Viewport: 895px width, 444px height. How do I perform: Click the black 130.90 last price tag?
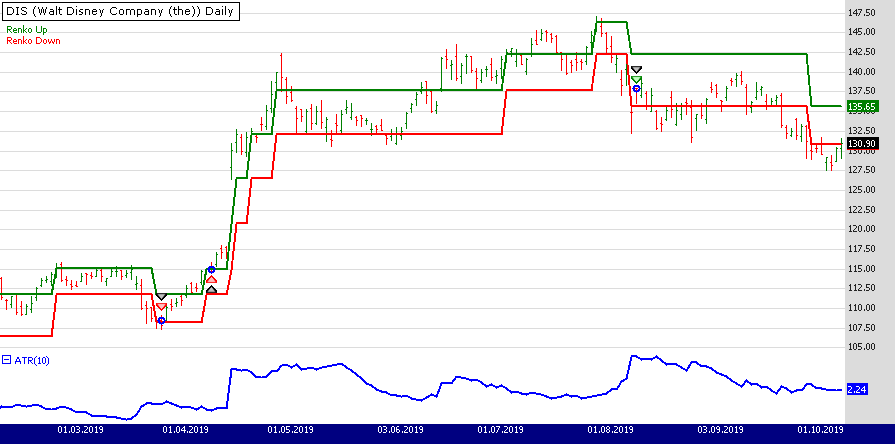tap(861, 144)
